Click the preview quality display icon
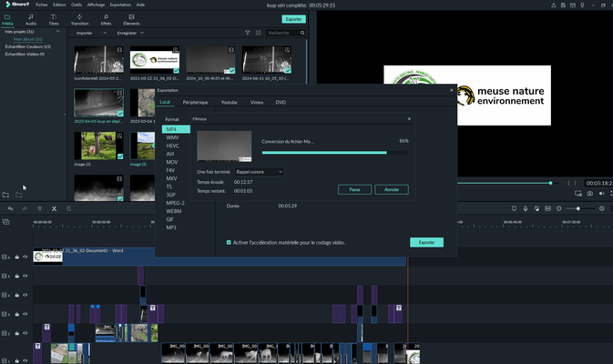The image size is (613, 364). point(578,193)
